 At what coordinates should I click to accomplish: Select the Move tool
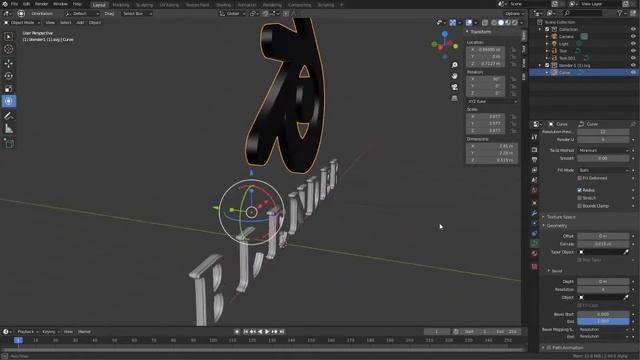[x=9, y=63]
